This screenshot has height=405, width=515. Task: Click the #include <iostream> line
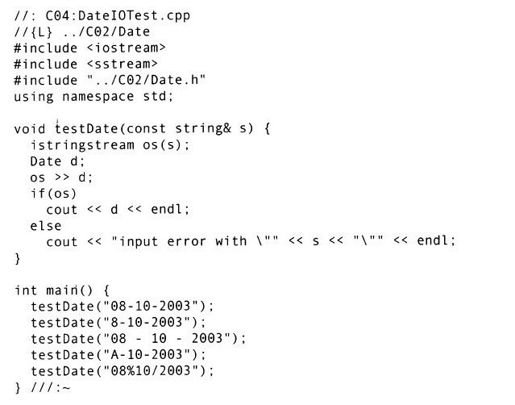coord(90,48)
